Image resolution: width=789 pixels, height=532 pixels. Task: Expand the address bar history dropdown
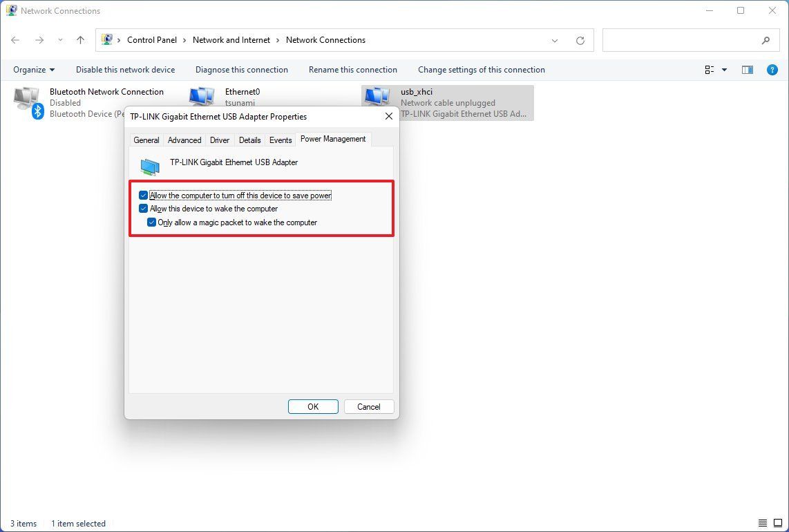555,40
